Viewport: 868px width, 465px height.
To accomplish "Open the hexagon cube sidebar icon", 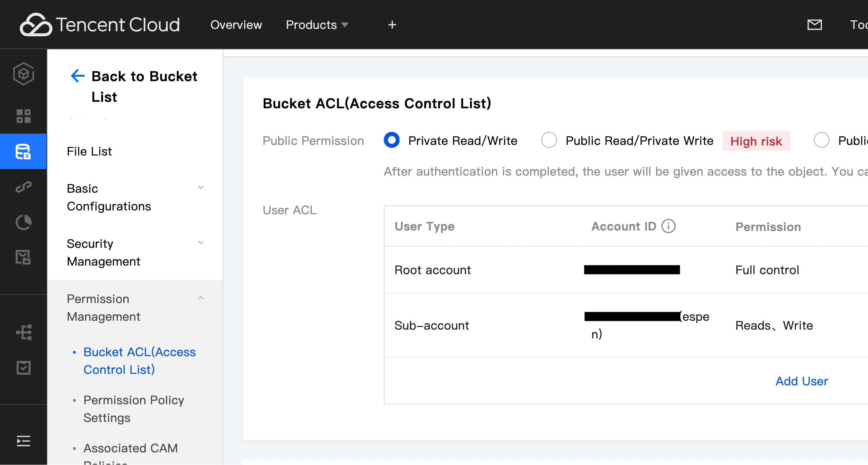I will click(x=23, y=74).
